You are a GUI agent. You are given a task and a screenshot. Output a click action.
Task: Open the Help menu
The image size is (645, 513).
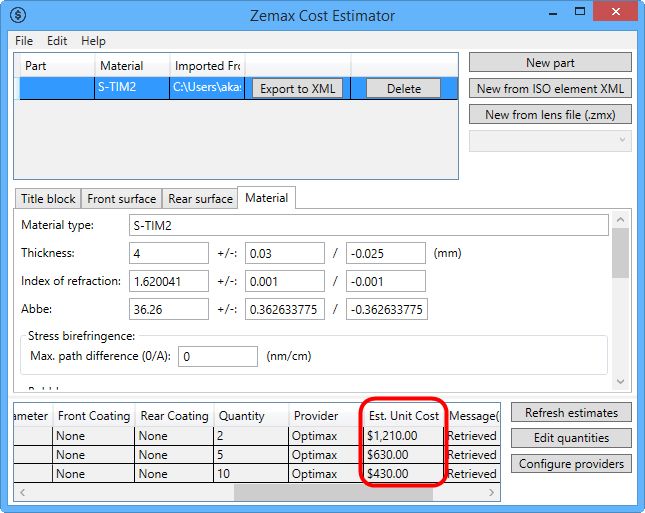click(93, 41)
